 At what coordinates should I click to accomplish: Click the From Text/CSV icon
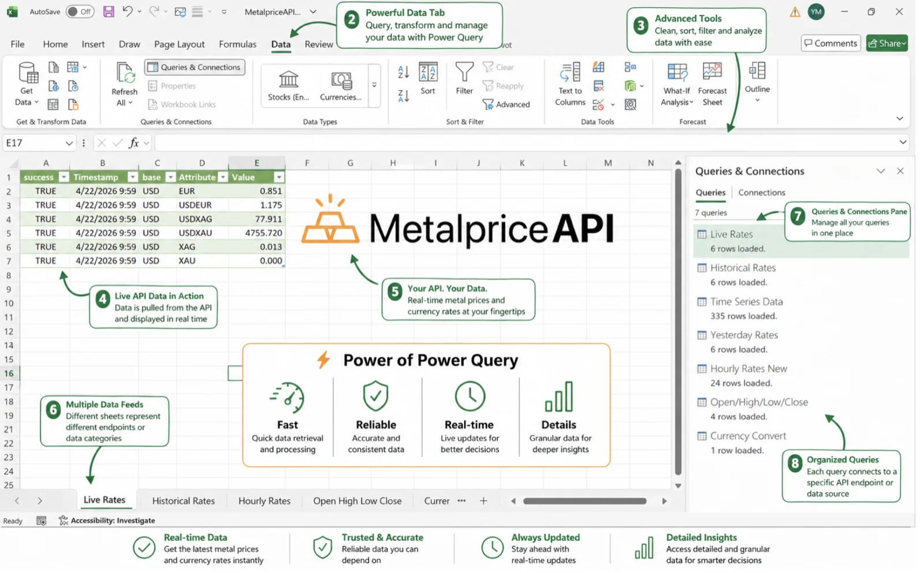53,68
